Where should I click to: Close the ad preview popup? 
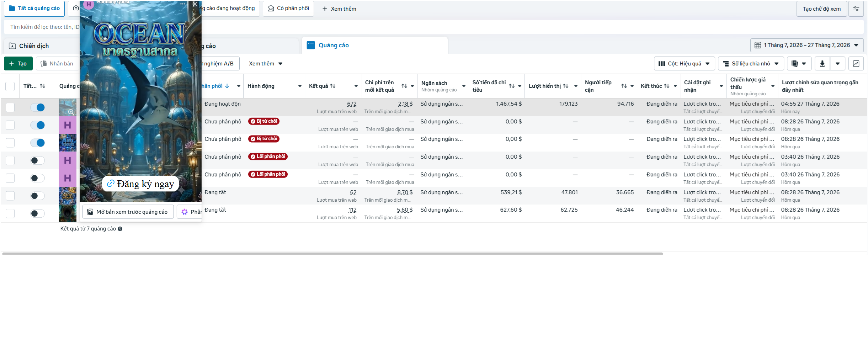pos(195,4)
